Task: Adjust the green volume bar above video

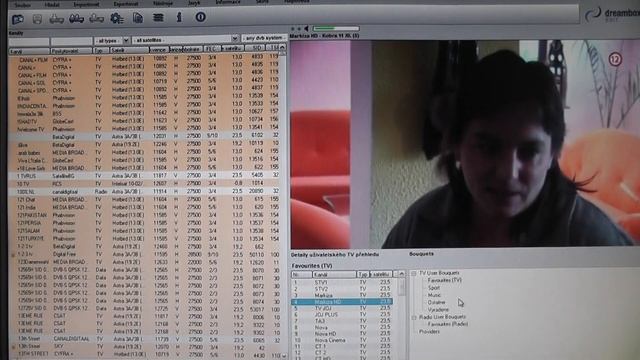Action: (336, 29)
